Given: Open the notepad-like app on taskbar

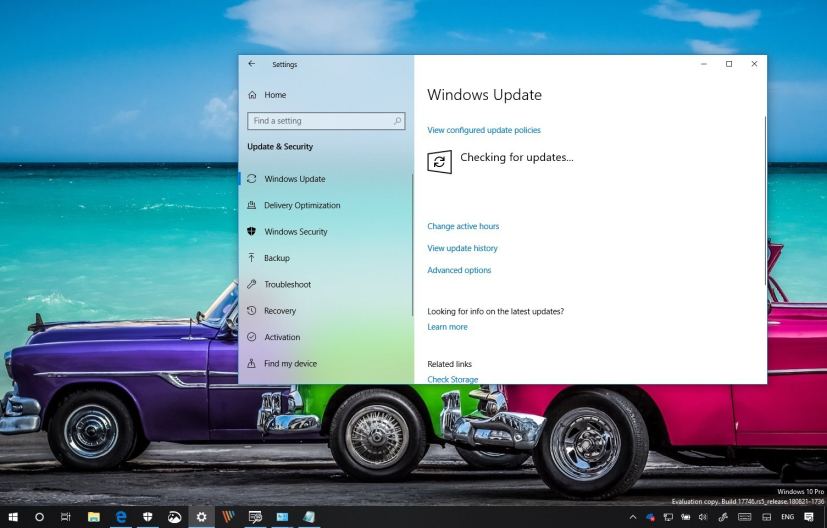Looking at the screenshot, I should click(x=309, y=517).
